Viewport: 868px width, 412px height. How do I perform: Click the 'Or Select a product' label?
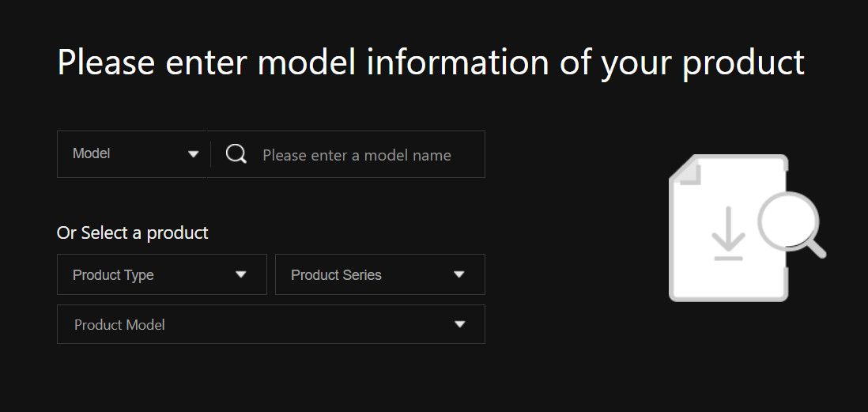tap(133, 232)
